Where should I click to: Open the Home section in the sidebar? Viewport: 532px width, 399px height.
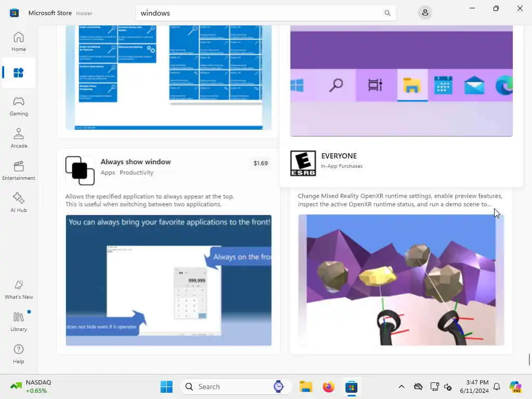click(18, 42)
